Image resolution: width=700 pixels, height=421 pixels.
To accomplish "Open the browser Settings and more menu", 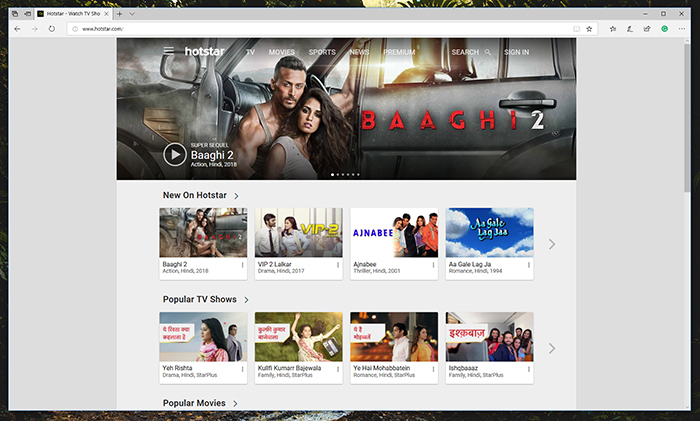I will pyautogui.click(x=682, y=29).
